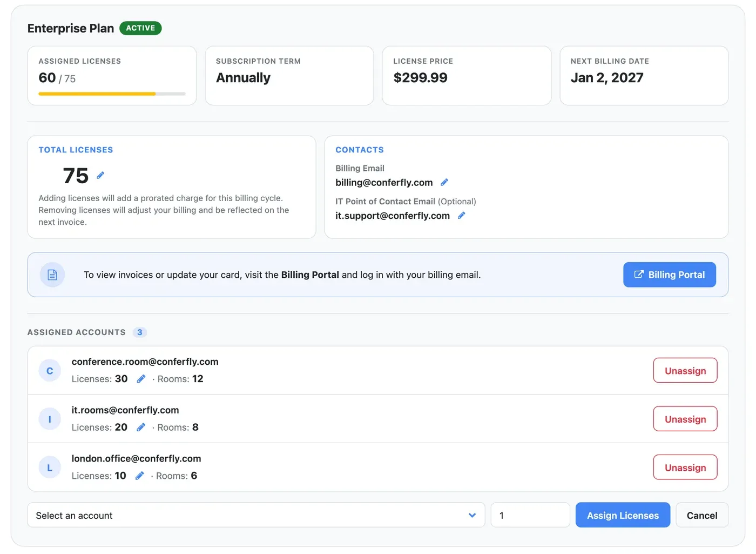Unassign london.office@conferfly.com
The width and height of the screenshot is (756, 554).
(x=685, y=467)
